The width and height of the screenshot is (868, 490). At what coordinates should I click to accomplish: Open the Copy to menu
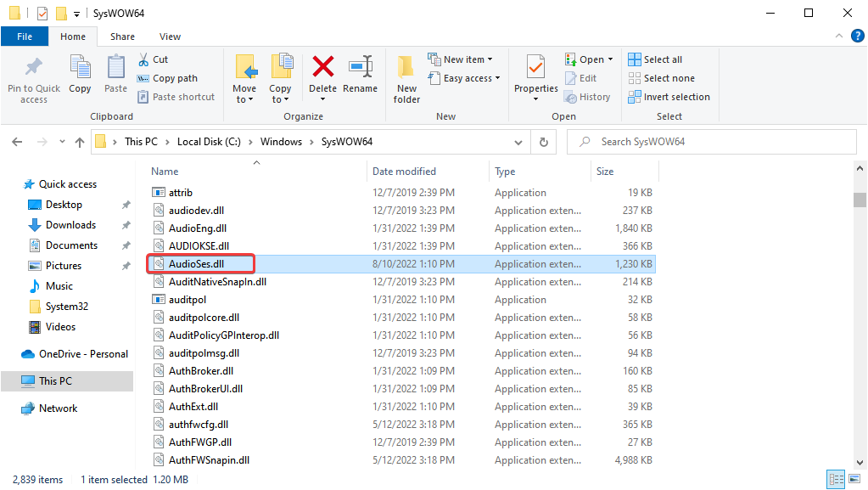[280, 79]
